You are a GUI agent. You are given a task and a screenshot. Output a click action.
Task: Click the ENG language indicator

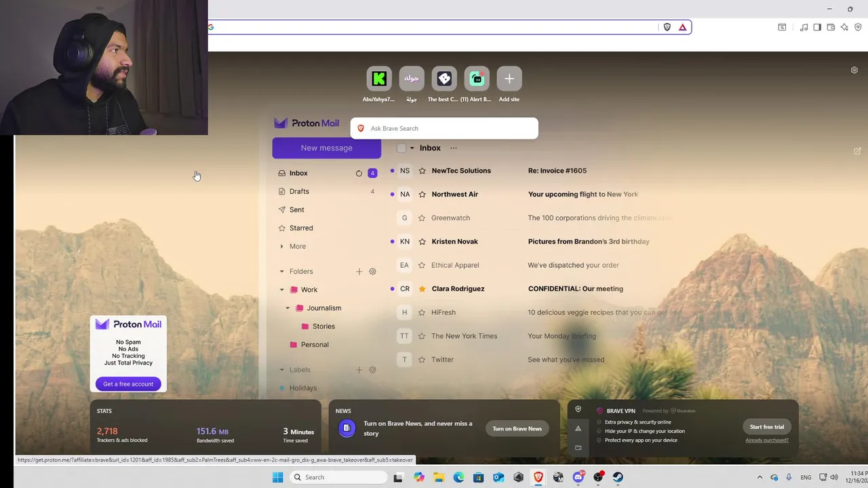[x=806, y=477]
